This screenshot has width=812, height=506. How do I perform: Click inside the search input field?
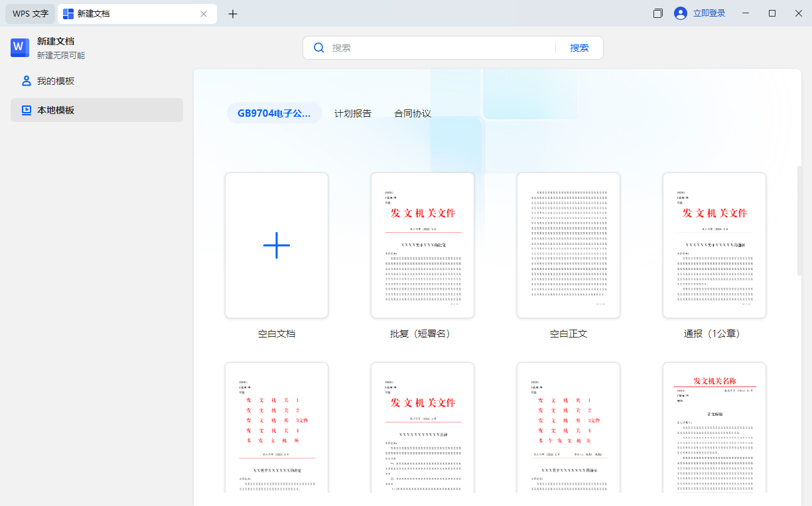click(431, 47)
